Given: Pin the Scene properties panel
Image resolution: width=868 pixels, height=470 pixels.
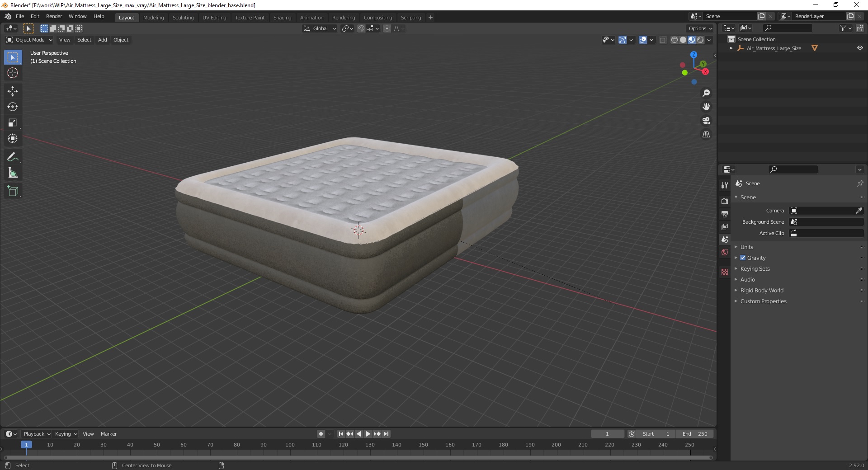Looking at the screenshot, I should [x=860, y=183].
